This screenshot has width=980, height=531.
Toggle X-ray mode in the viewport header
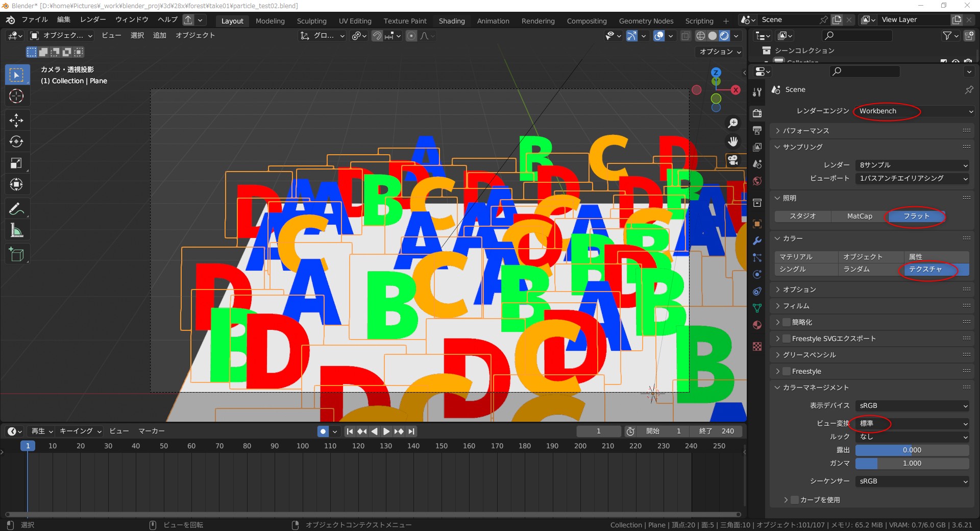[685, 36]
